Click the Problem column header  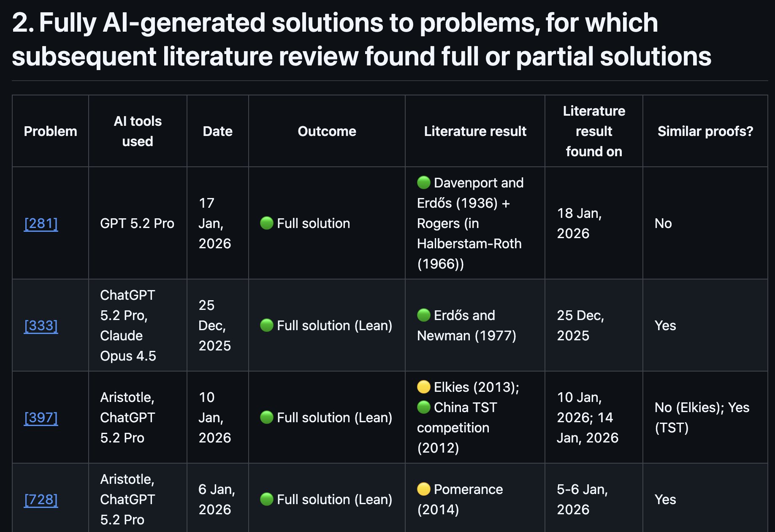tap(50, 131)
